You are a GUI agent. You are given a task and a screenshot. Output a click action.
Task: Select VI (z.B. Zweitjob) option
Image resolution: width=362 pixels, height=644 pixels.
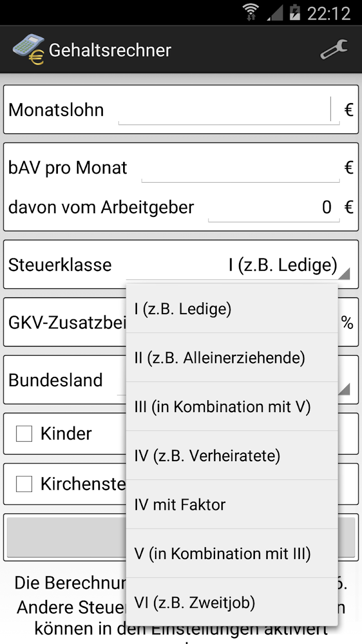point(232,603)
